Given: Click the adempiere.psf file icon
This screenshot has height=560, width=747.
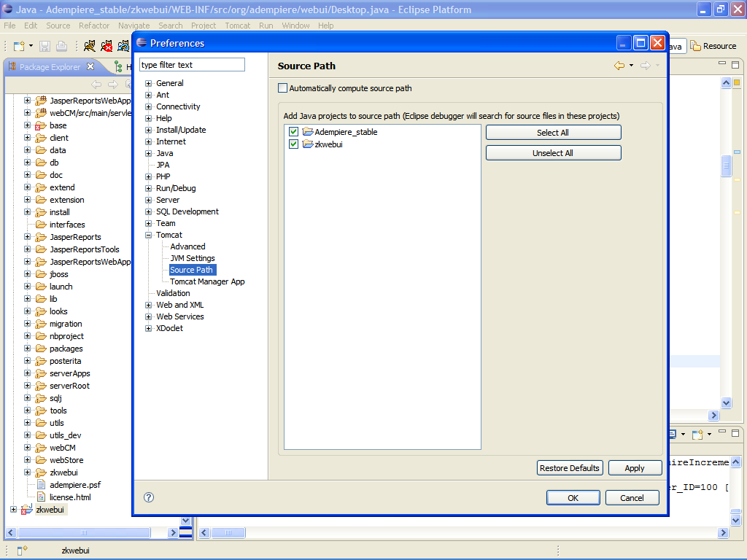Looking at the screenshot, I should (42, 485).
